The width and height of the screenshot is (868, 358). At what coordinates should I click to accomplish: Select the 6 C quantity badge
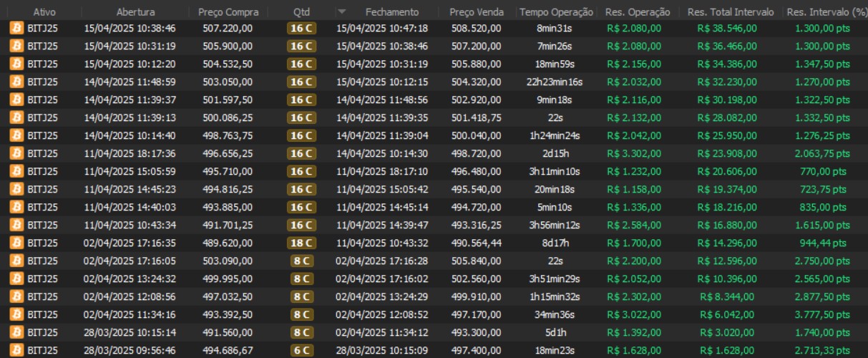pyautogui.click(x=301, y=350)
